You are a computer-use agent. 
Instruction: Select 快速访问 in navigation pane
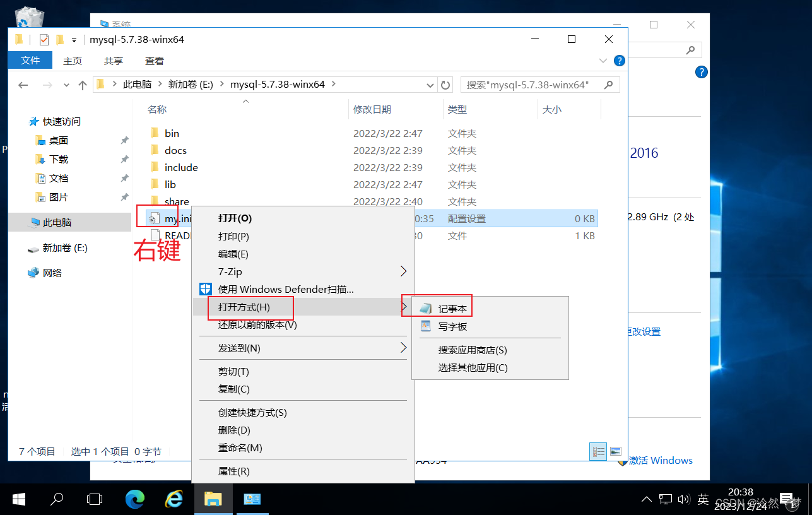61,121
